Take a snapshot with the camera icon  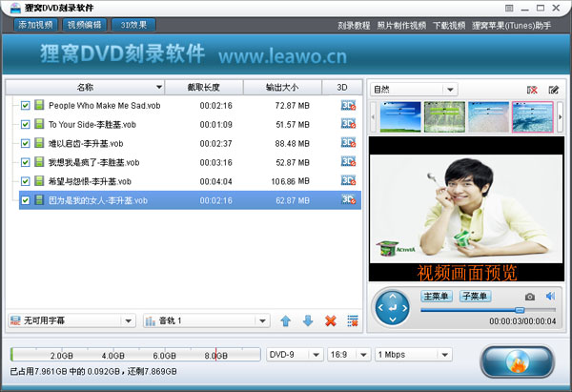[530, 297]
